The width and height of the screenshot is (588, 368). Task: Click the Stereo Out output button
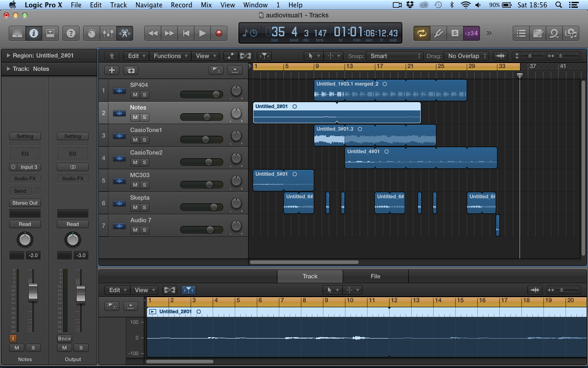pos(25,203)
